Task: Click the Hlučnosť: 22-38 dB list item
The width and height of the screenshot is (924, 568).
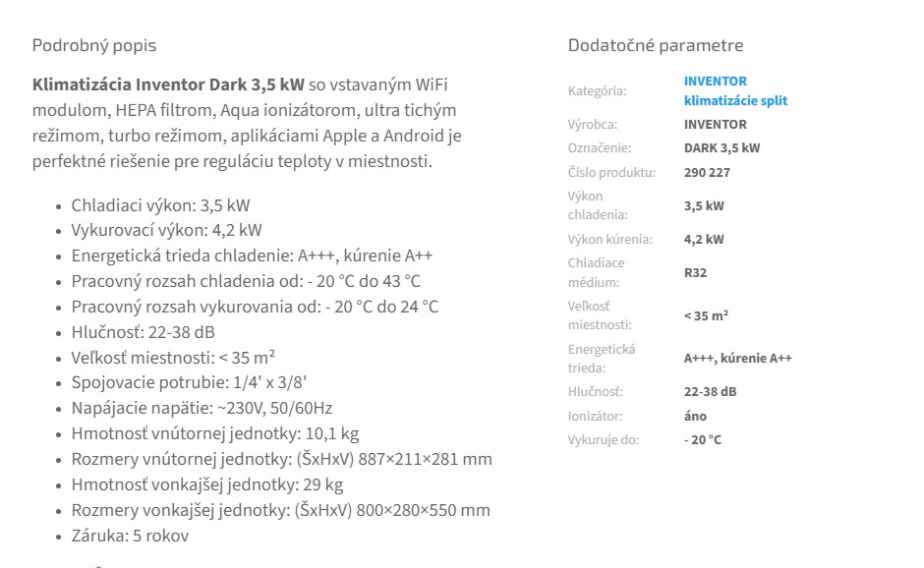Action: point(143,332)
